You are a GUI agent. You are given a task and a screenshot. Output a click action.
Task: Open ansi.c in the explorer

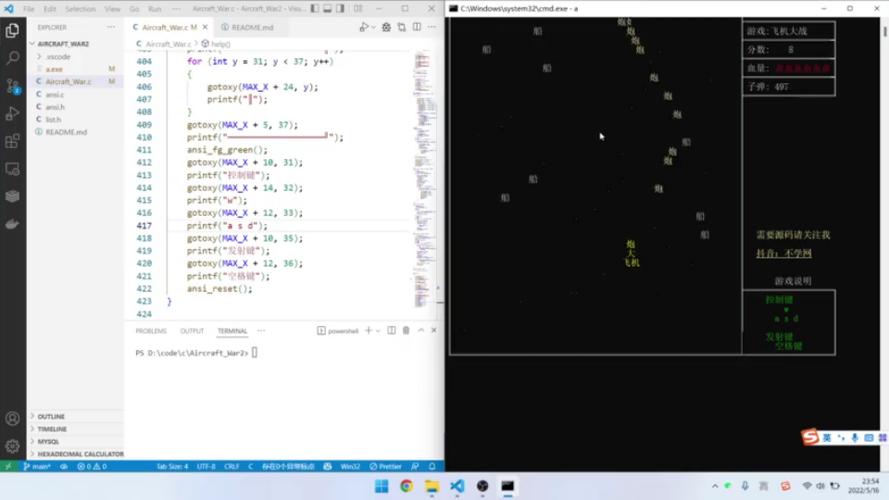click(75, 95)
